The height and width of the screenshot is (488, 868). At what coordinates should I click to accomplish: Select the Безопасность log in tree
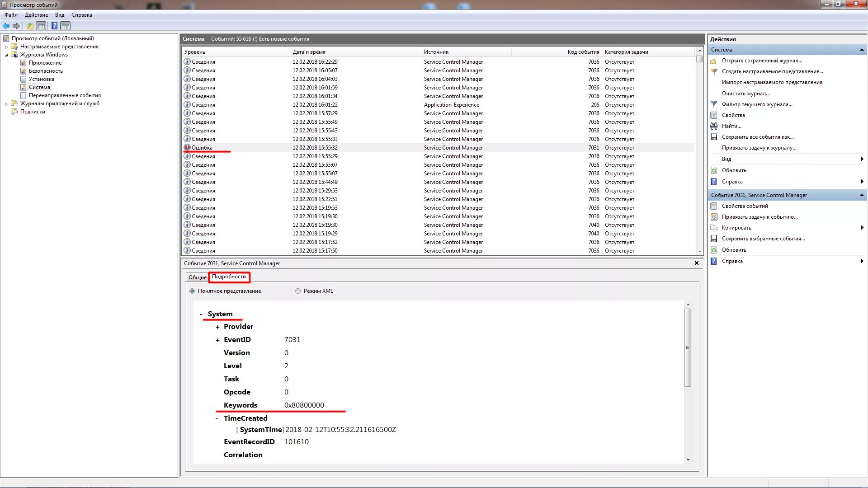(46, 71)
